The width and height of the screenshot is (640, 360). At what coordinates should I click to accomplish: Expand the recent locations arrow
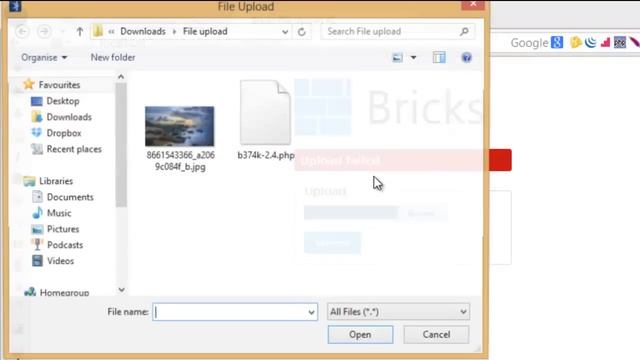62,31
